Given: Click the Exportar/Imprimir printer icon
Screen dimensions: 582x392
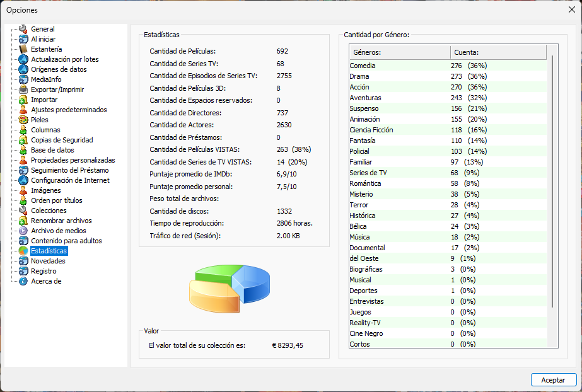Looking at the screenshot, I should click(x=23, y=89).
